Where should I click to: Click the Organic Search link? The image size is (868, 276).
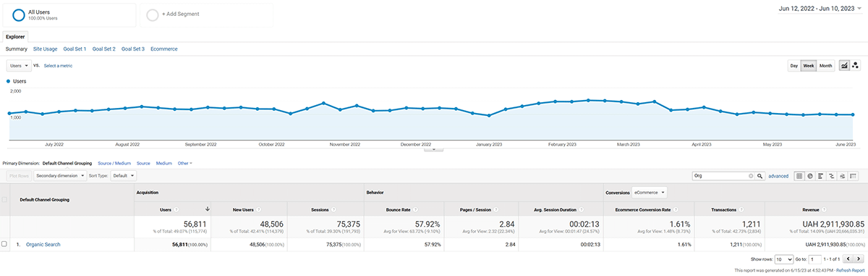[x=43, y=245]
